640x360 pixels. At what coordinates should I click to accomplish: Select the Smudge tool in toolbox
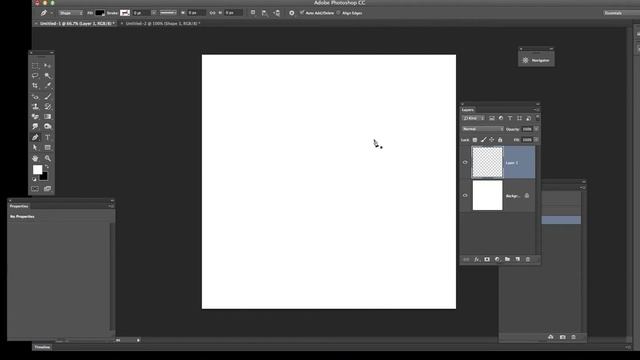coord(35,127)
